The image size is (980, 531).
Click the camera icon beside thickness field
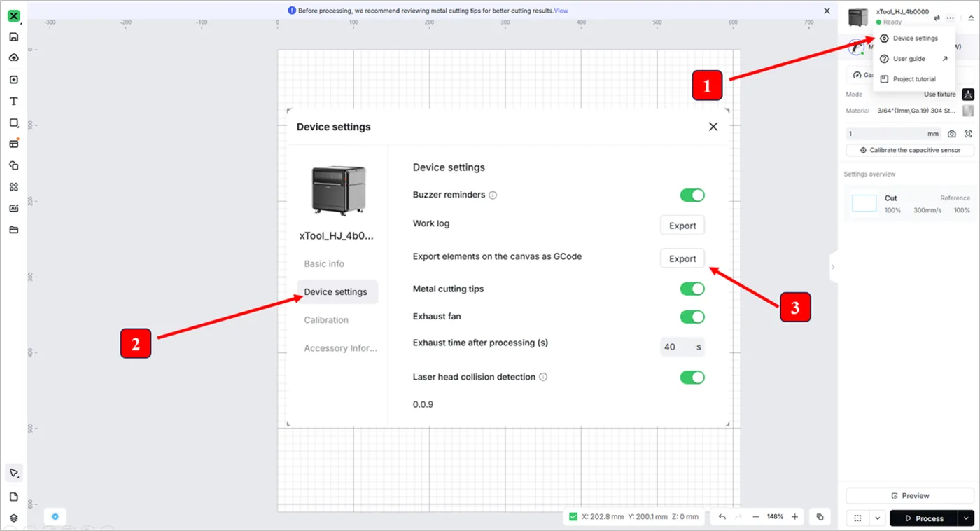coord(952,134)
